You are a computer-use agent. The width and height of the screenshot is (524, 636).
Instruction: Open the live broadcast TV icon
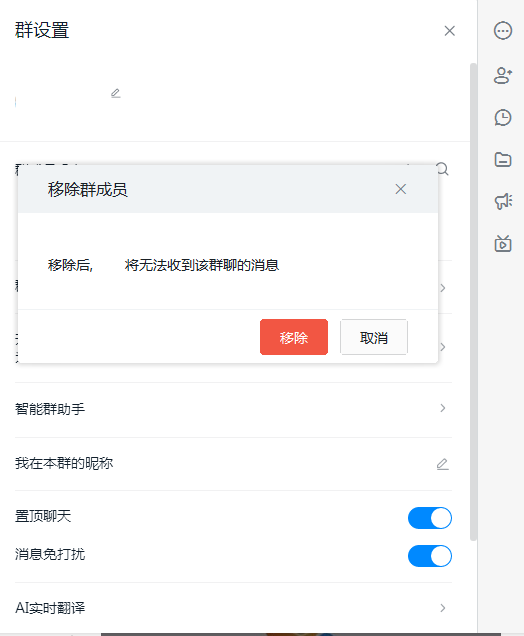pos(503,243)
